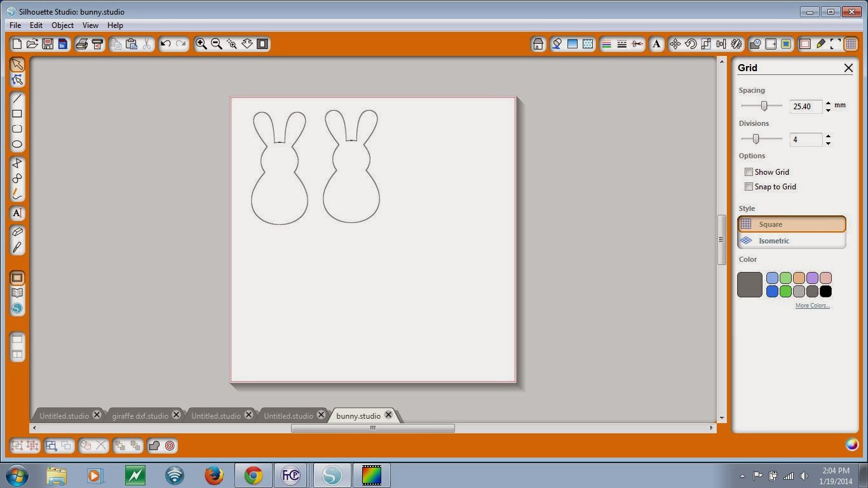Decrease Divisions with down arrow

[828, 144]
